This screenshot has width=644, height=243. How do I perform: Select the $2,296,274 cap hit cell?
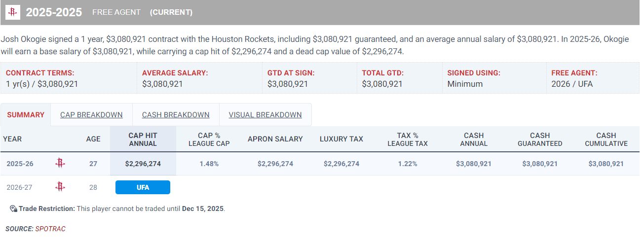(x=143, y=164)
